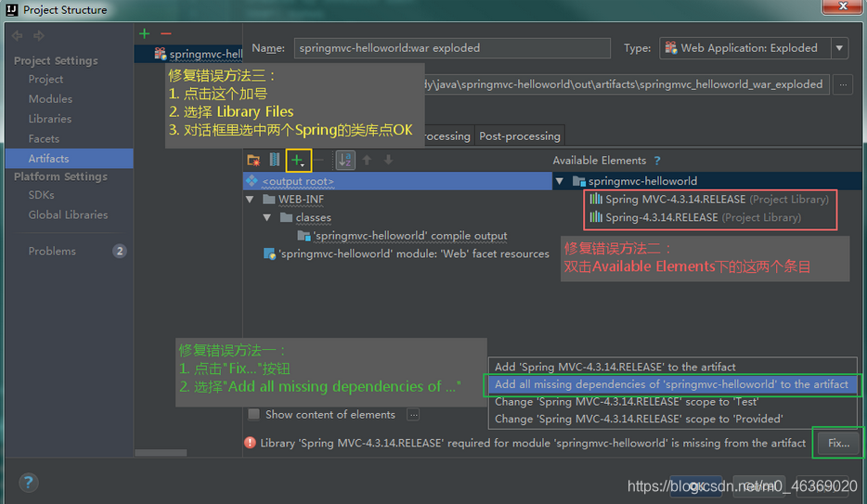The width and height of the screenshot is (867, 504).
Task: Select 'springmvc-helloworld' compile output item
Action: 402,236
